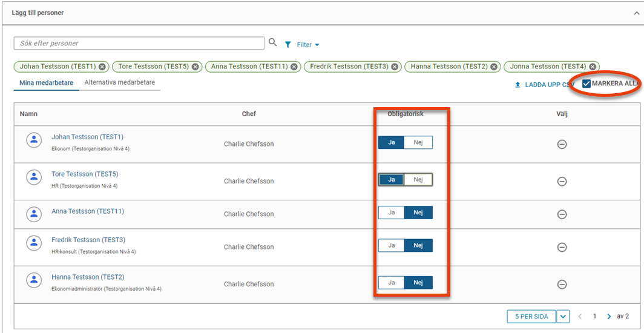Select the Mina medarbetare tab

point(47,83)
